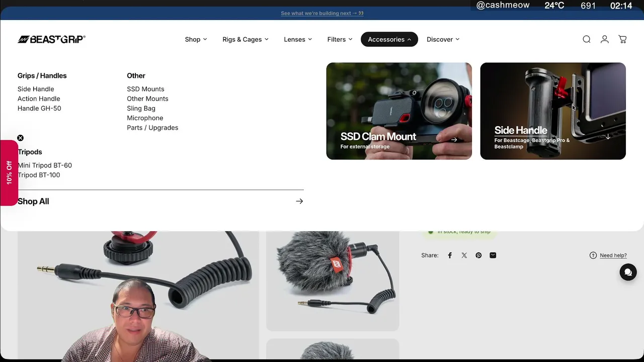Click the Shop All arrow icon
Viewport: 644px width, 362px height.
299,201
